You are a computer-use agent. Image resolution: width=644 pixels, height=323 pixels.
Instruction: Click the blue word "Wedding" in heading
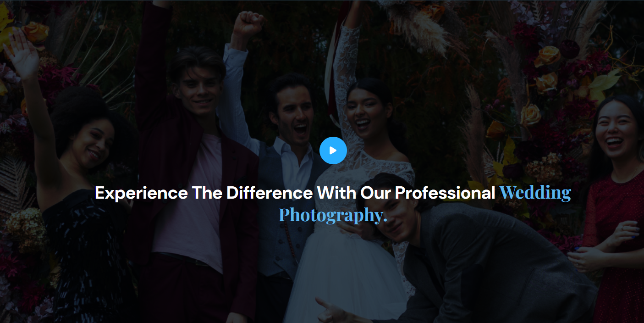[535, 193]
